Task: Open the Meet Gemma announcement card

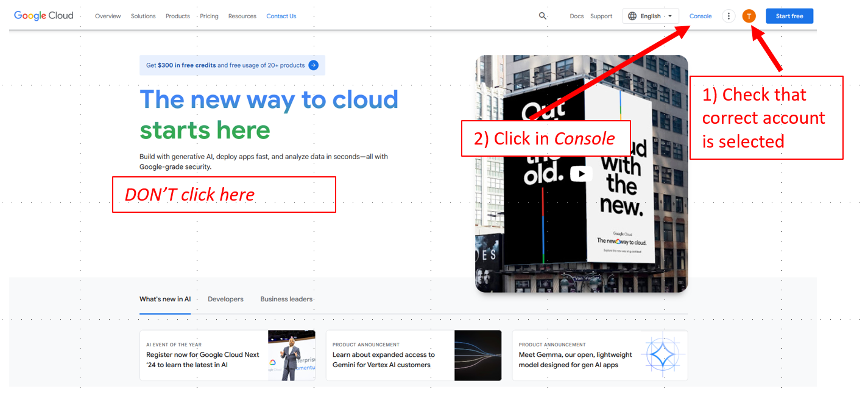Action: point(600,356)
